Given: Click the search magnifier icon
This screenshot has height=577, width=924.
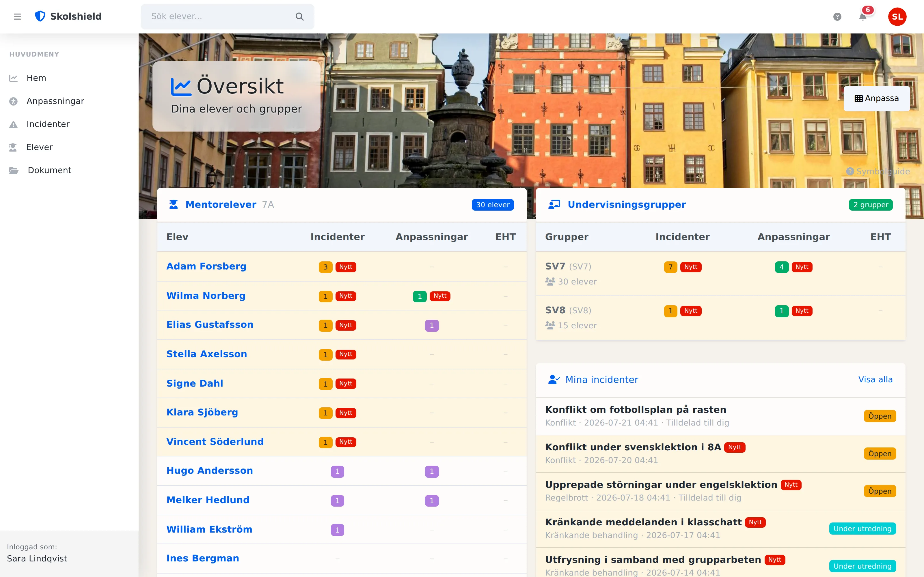Looking at the screenshot, I should [x=300, y=16].
